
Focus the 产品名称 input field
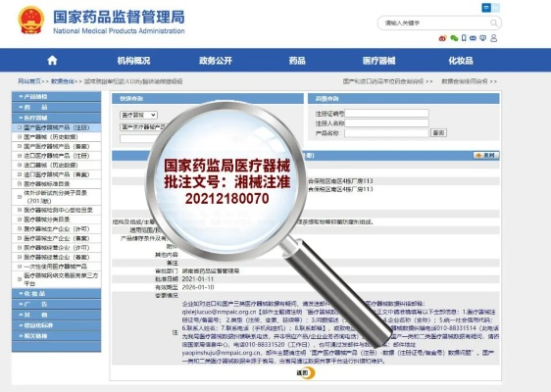(x=386, y=132)
